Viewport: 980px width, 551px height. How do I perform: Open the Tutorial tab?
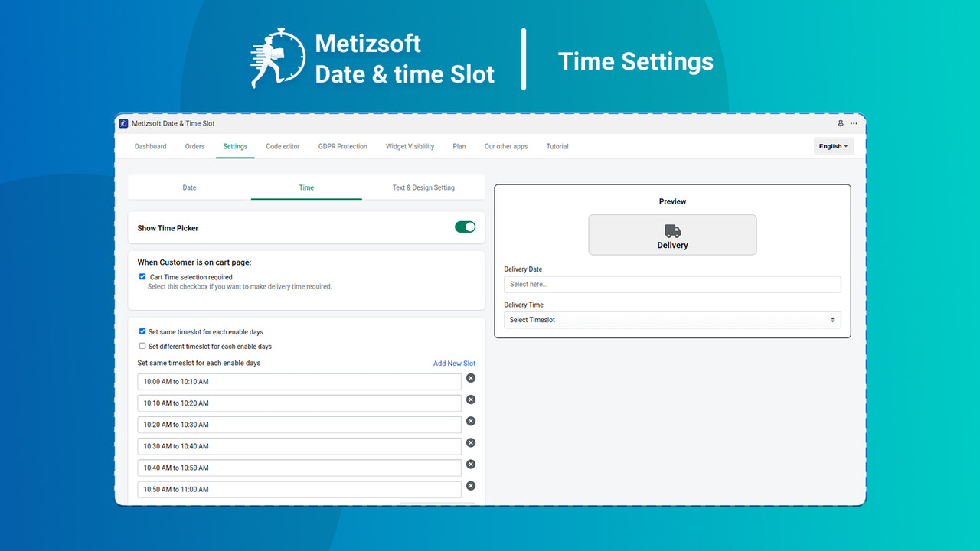click(x=557, y=146)
